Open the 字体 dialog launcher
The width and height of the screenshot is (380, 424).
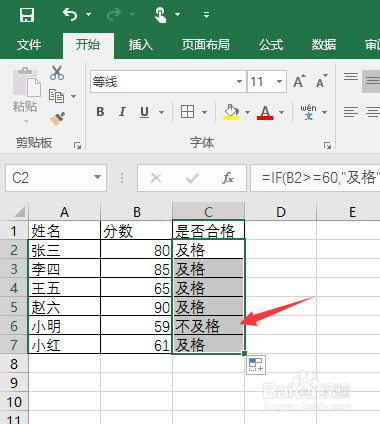(327, 145)
